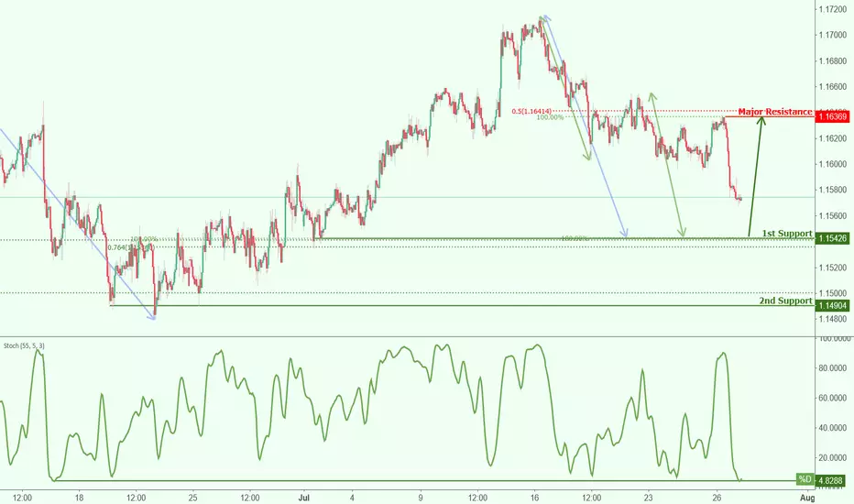The image size is (854, 504).
Task: Click the 1.16800 price axis label
Action: pyautogui.click(x=832, y=61)
